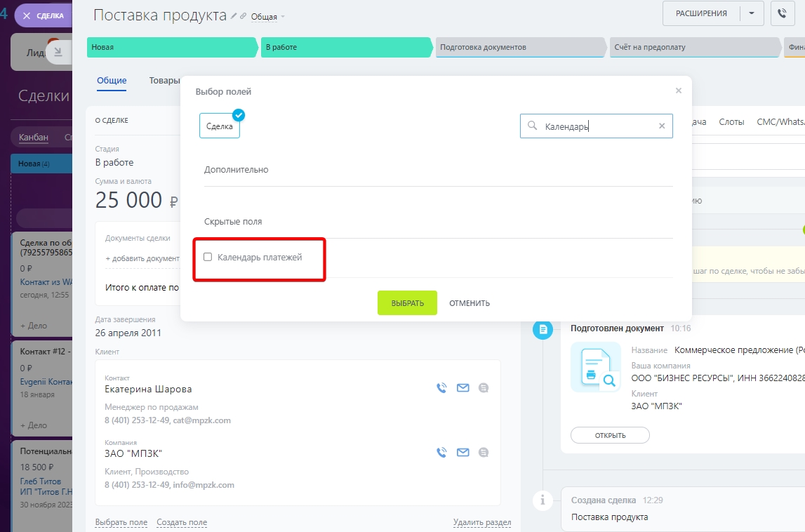The image size is (805, 532).
Task: Message ЗАО "МПЗК" via chat icon
Action: 483,453
